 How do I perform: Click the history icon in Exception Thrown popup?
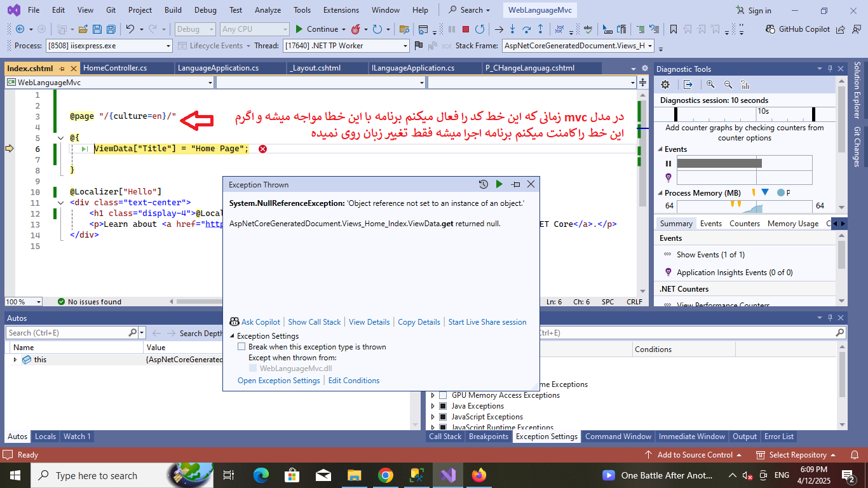484,184
